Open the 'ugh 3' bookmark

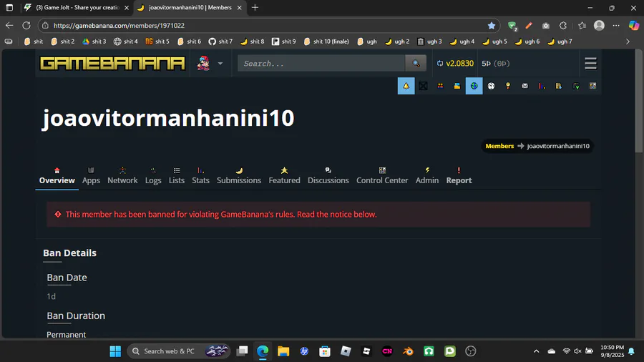429,41
